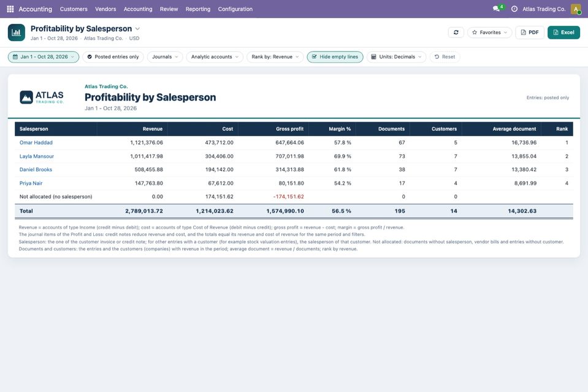
Task: Click negative gross profit -174,151.62
Action: coord(289,196)
